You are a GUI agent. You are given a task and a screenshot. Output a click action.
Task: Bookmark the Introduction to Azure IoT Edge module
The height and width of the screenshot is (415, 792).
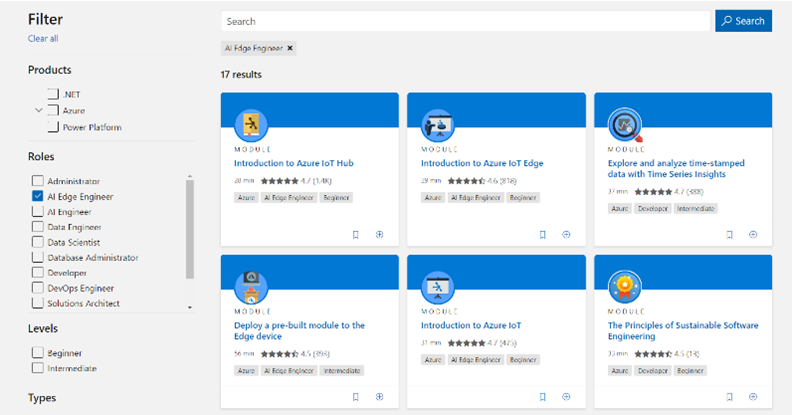[x=542, y=235]
